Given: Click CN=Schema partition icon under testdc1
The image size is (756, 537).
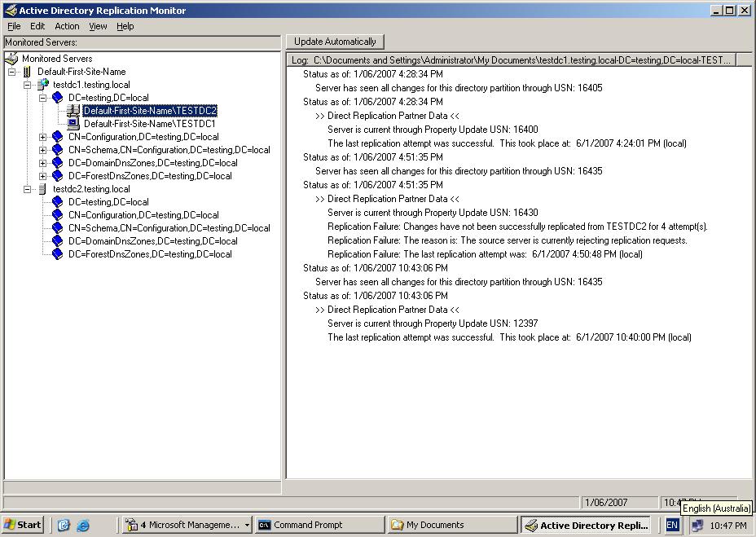Looking at the screenshot, I should pos(57,150).
